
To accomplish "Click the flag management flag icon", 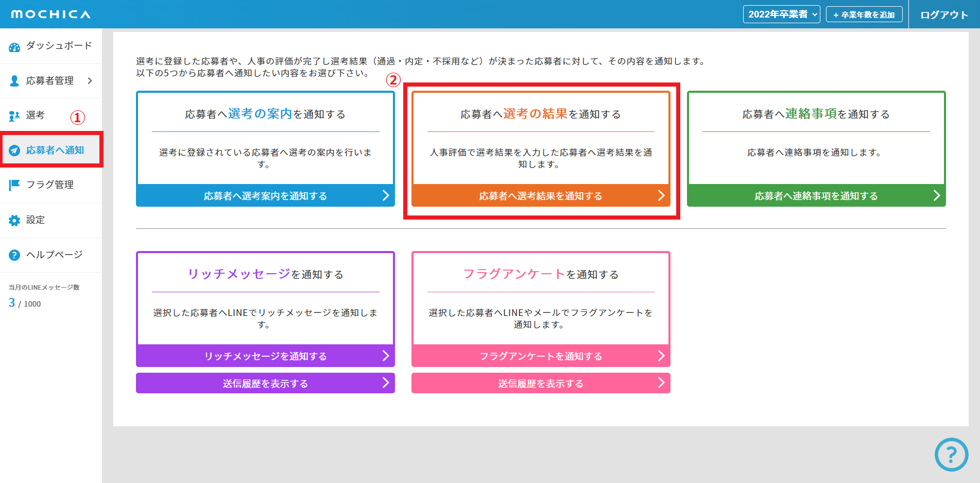I will point(14,185).
